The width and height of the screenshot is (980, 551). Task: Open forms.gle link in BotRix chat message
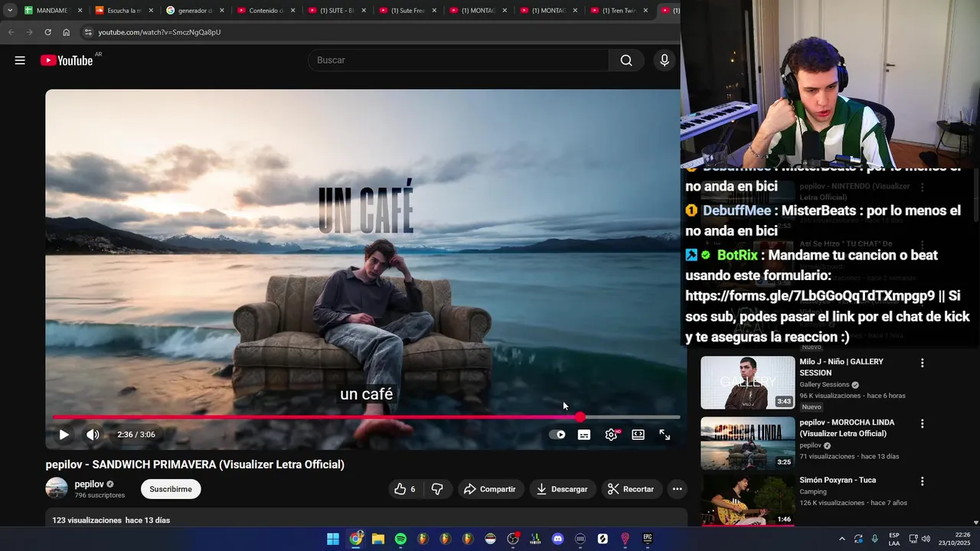point(810,296)
